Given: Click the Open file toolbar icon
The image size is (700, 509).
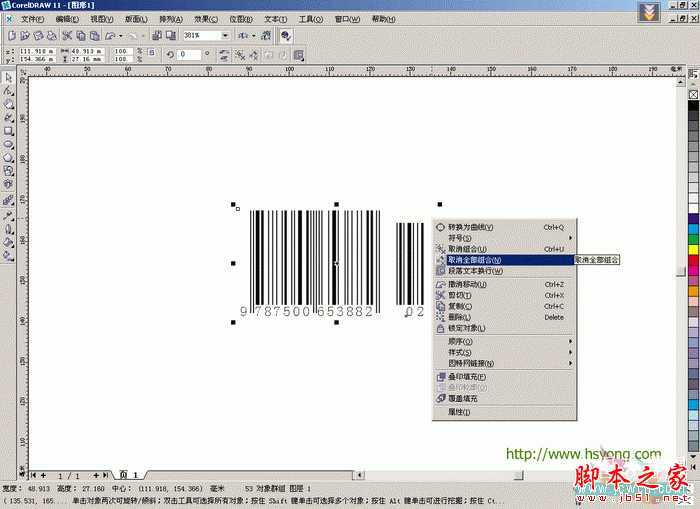Looking at the screenshot, I should [25, 35].
